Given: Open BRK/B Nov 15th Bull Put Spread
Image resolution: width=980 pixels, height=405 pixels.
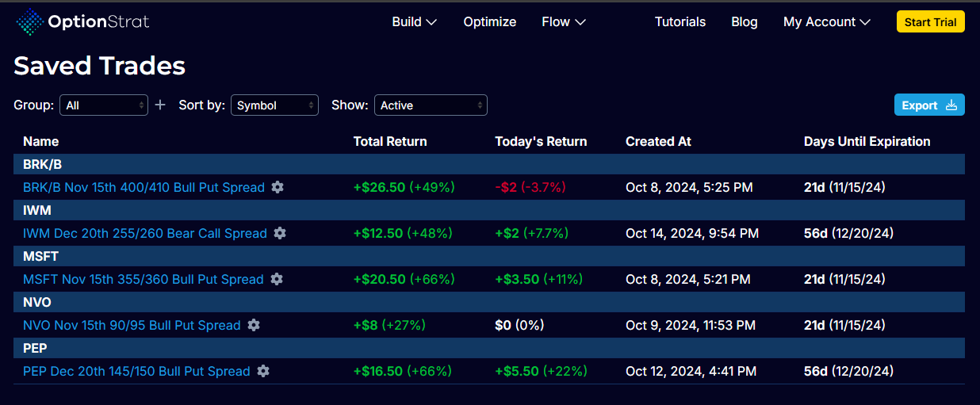Looking at the screenshot, I should click(144, 187).
